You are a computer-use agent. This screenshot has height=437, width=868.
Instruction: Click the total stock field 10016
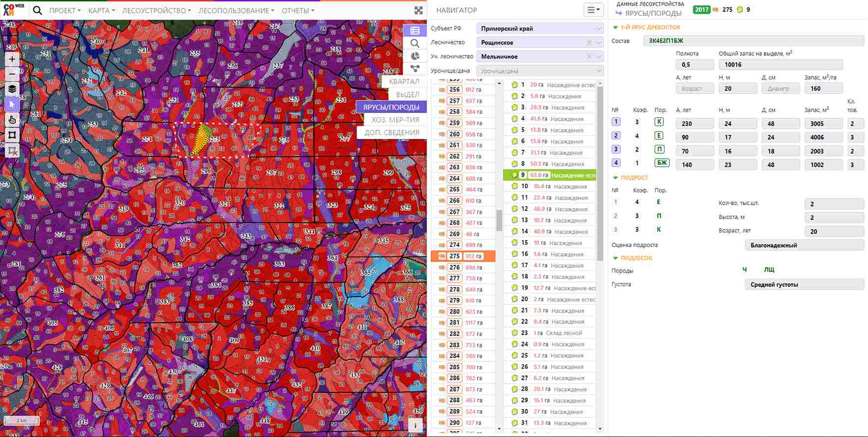pyautogui.click(x=781, y=64)
